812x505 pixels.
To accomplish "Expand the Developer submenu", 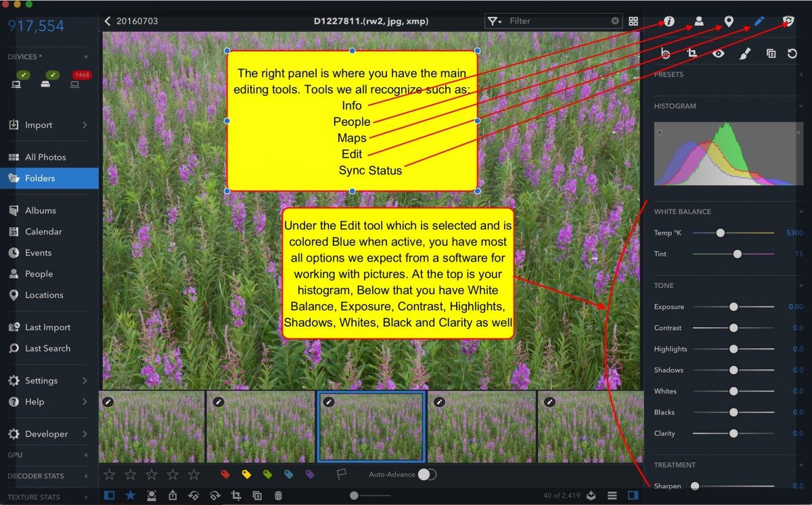I will coord(85,434).
